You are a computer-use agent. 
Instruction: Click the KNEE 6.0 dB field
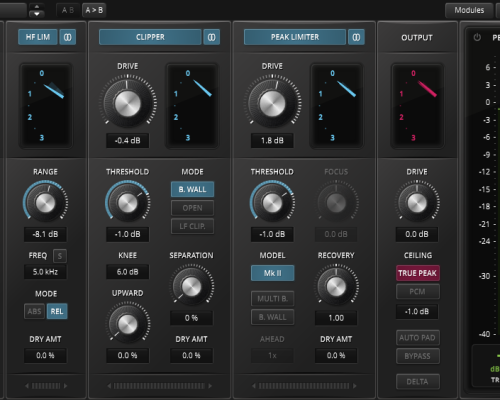[x=128, y=272]
